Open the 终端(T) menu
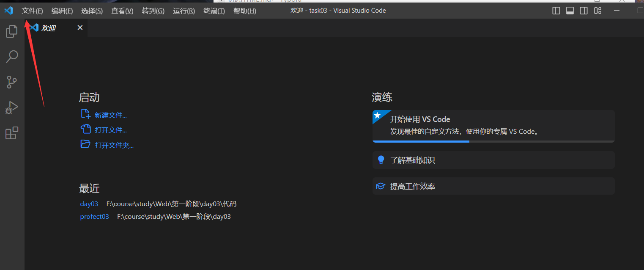 click(214, 11)
